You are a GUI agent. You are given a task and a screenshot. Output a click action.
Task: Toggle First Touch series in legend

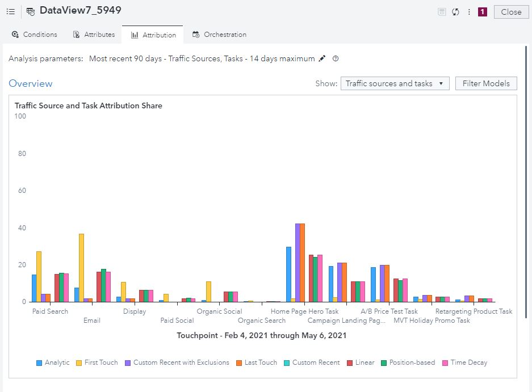pos(97,363)
